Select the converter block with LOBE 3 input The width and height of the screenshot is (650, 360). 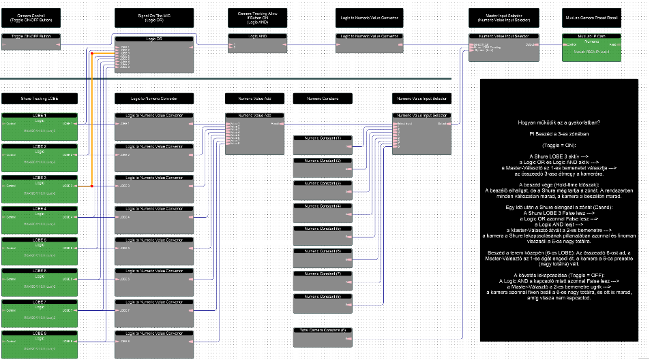click(154, 189)
